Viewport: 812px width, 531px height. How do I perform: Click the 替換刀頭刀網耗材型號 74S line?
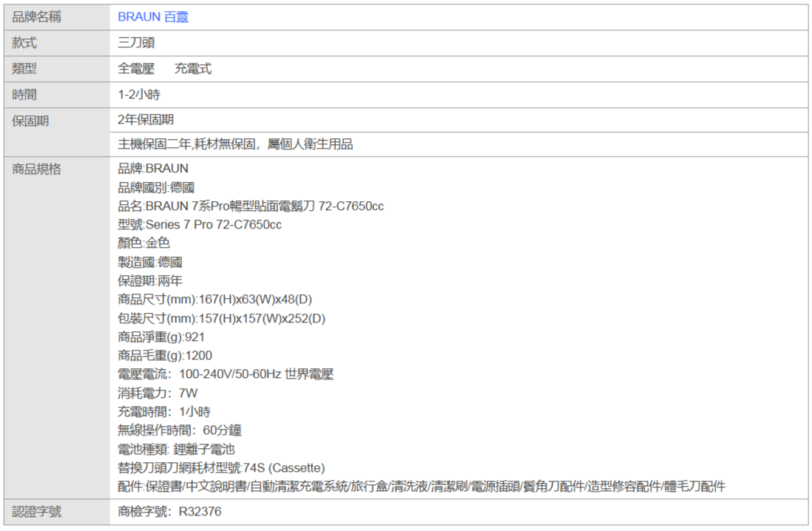click(221, 468)
